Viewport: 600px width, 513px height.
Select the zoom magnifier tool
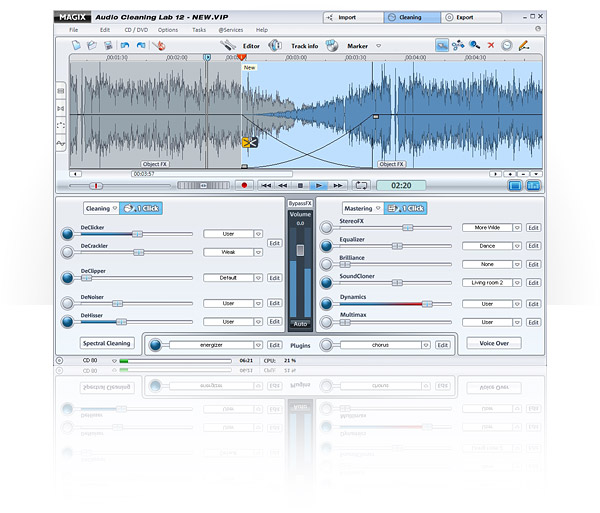pos(474,46)
